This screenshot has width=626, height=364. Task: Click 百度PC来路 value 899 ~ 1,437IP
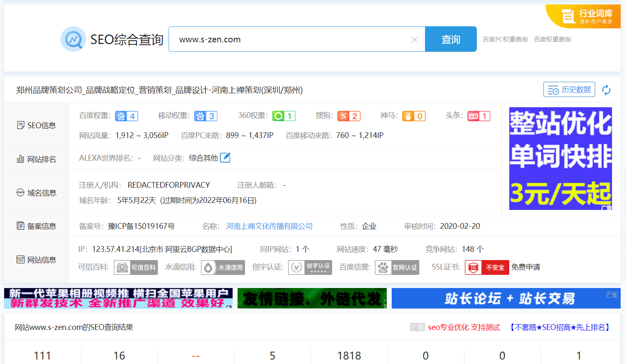tap(250, 135)
